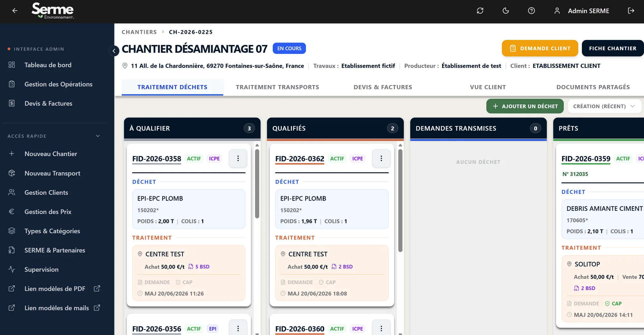
Task: Click the logout icon at top right
Action: [631, 11]
